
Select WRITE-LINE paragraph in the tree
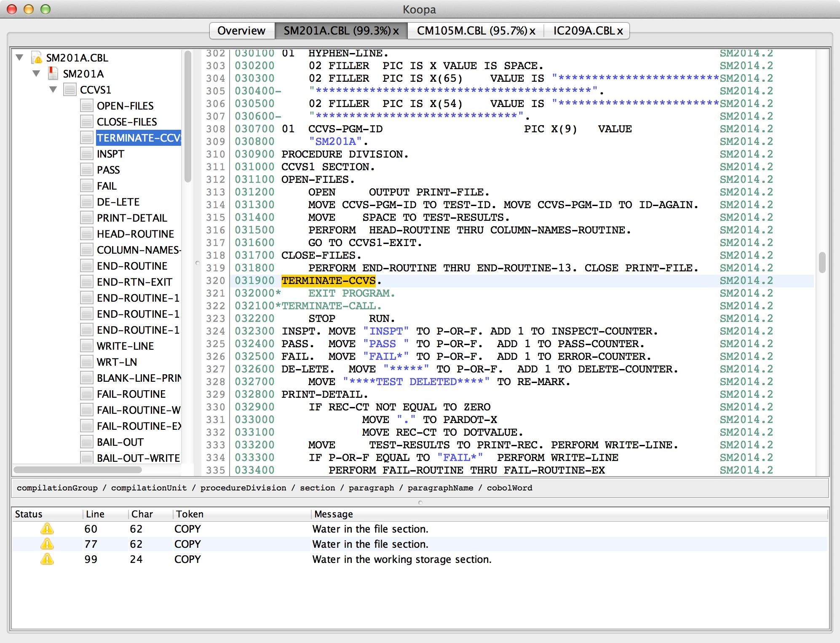coord(125,346)
